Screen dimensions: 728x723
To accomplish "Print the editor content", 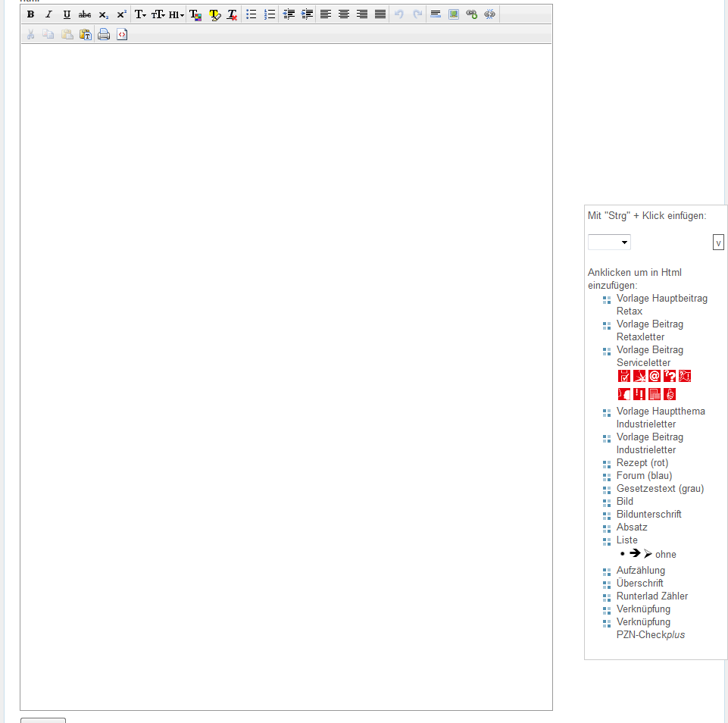I will (104, 34).
